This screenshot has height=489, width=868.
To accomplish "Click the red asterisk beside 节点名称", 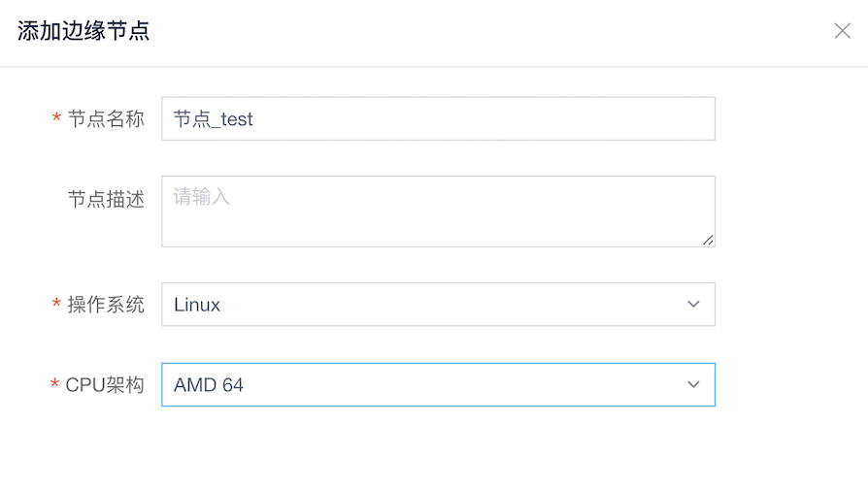I will tap(55, 119).
